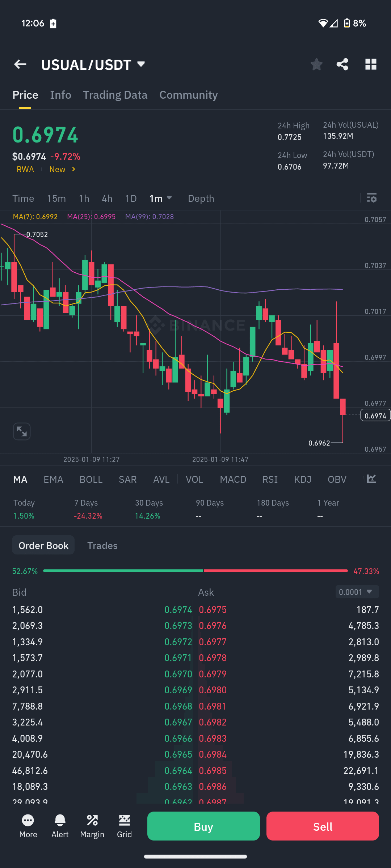391x868 pixels.
Task: Enable the MACD indicator
Action: click(233, 479)
